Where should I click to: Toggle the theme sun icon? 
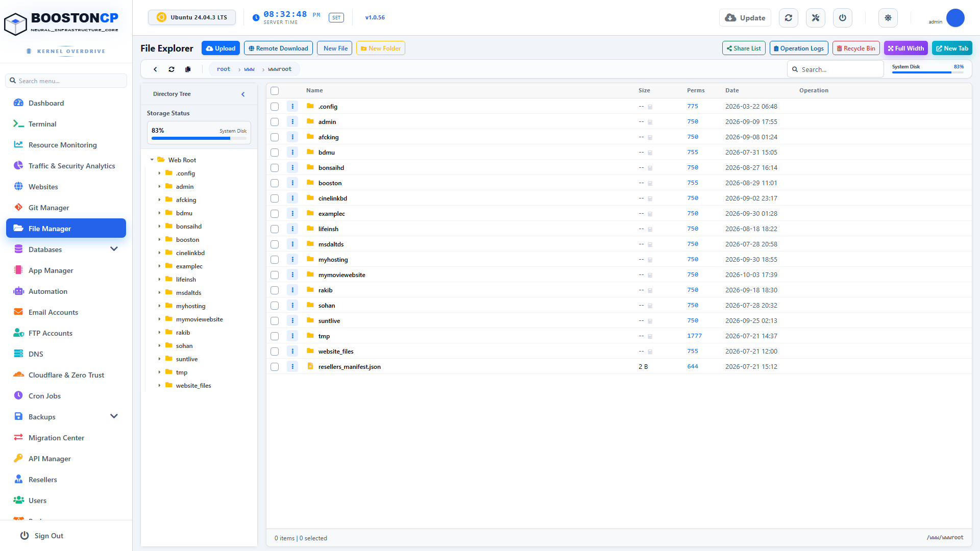pos(888,18)
